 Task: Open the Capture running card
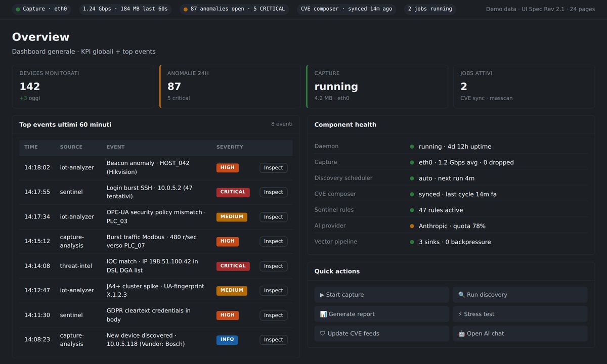click(377, 86)
